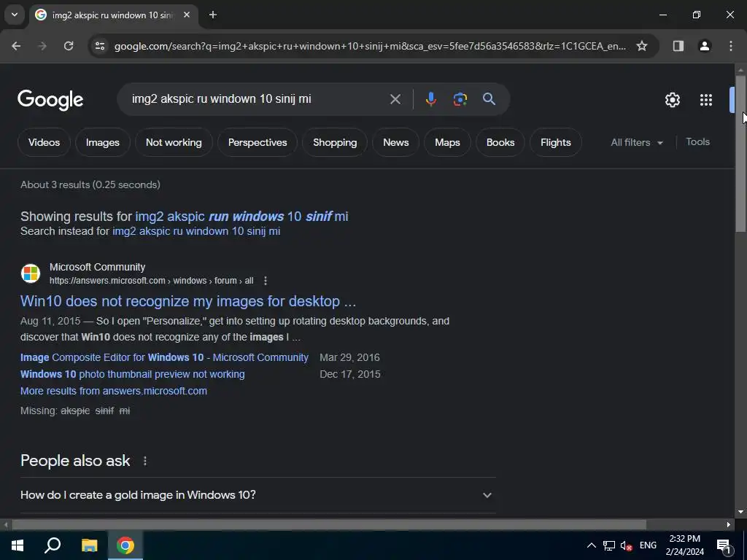This screenshot has width=747, height=560.
Task: Click the answers.microsoft.com breadcrumb URL
Action: click(152, 281)
